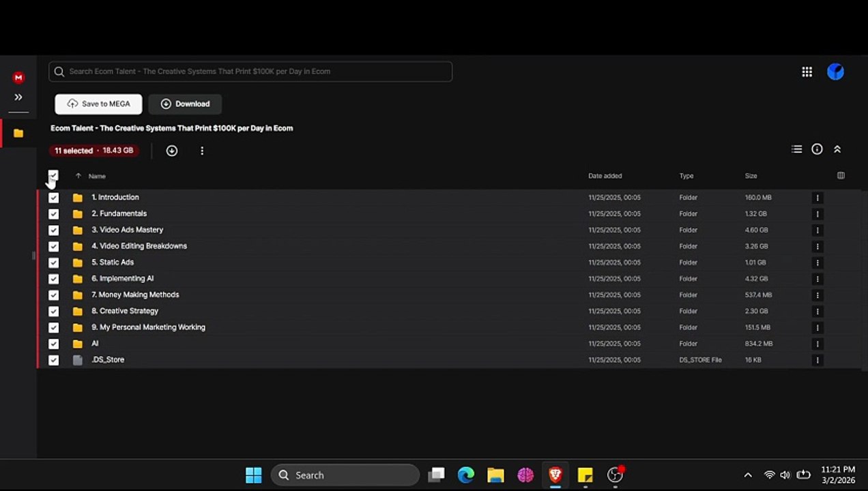Sort by Date added column
This screenshot has height=491, width=868.
click(605, 176)
